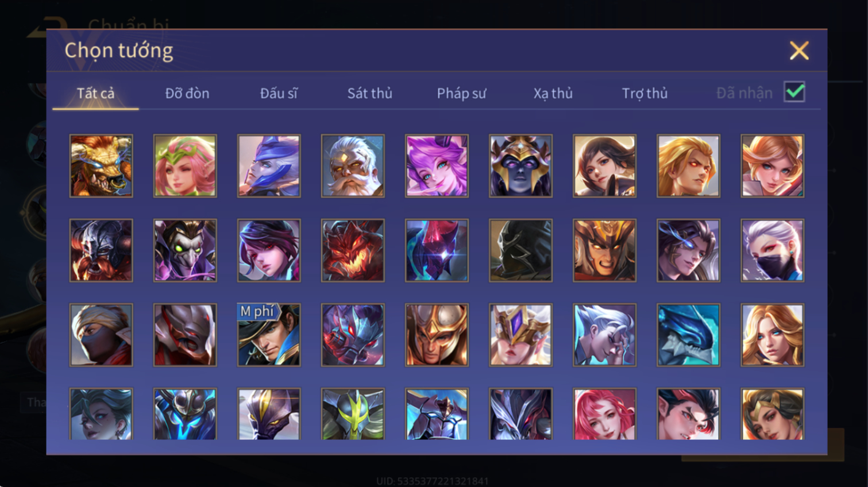Image resolution: width=868 pixels, height=487 pixels.
Task: Select the hero marked 'M phí'
Action: (269, 335)
